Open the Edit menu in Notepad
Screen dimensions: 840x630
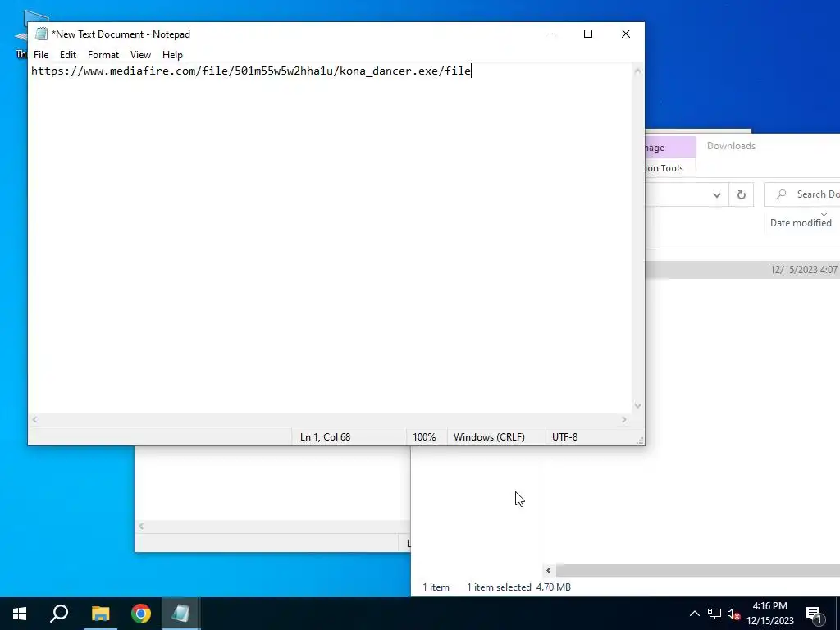coord(68,55)
